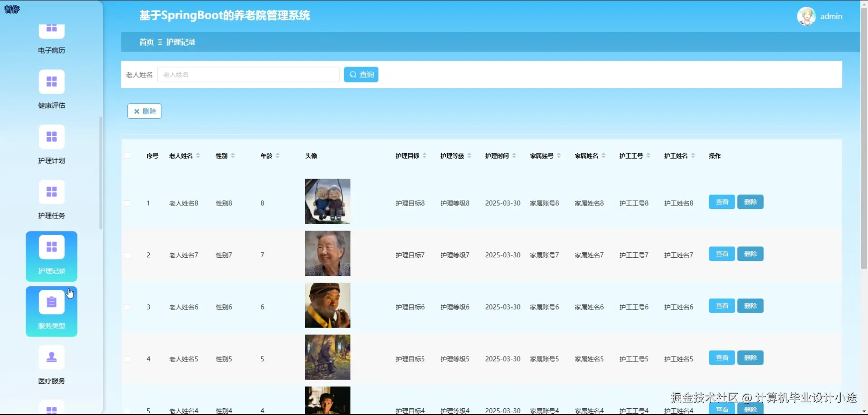Open the 护理任务 sidebar icon
This screenshot has height=415, width=868.
pos(52,192)
